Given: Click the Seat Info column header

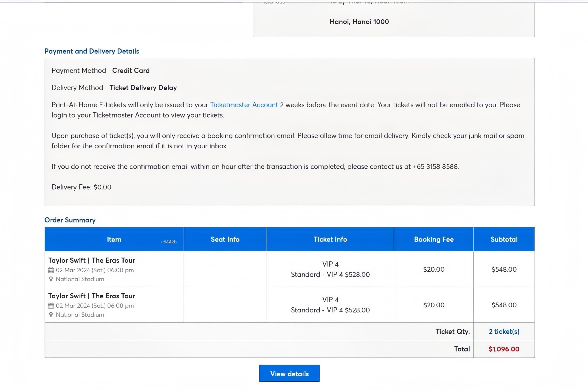Looking at the screenshot, I should click(x=225, y=239).
